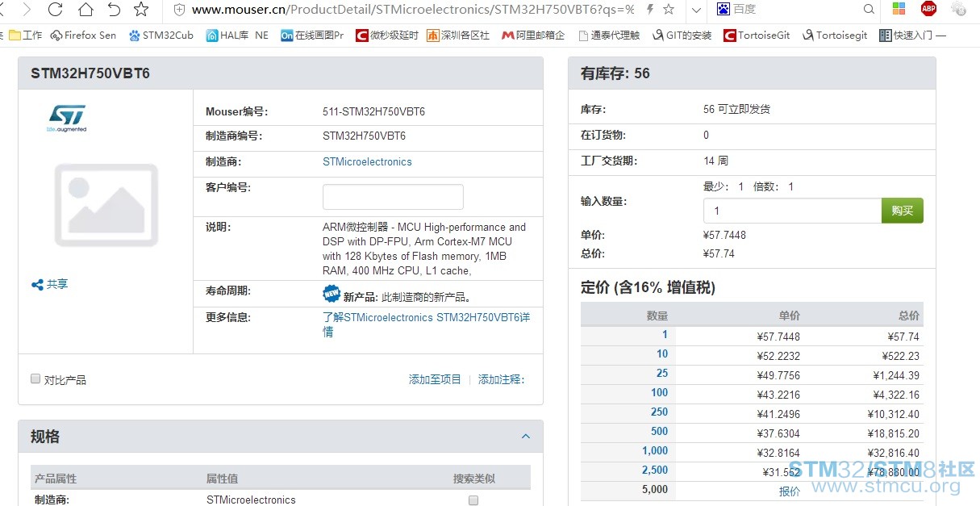This screenshot has height=506, width=980.
Task: Bookmark page with the star icon left of address bar
Action: pyautogui.click(x=141, y=10)
